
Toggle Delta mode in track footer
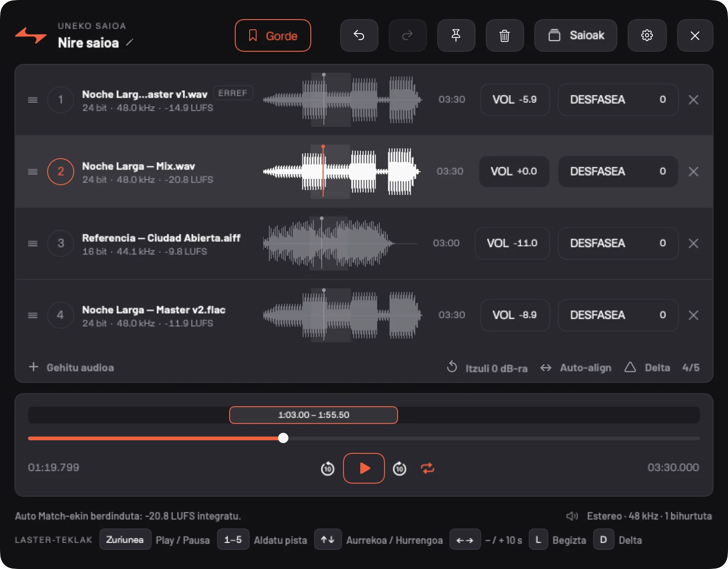point(647,368)
